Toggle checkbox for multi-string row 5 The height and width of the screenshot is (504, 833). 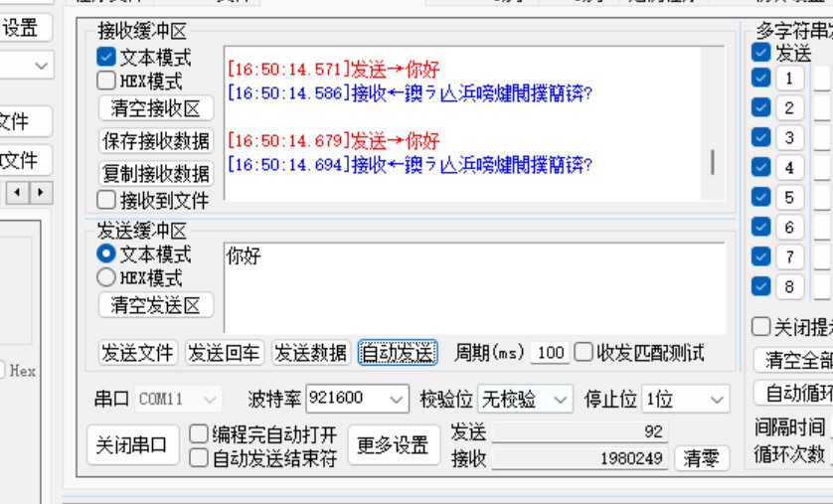760,197
